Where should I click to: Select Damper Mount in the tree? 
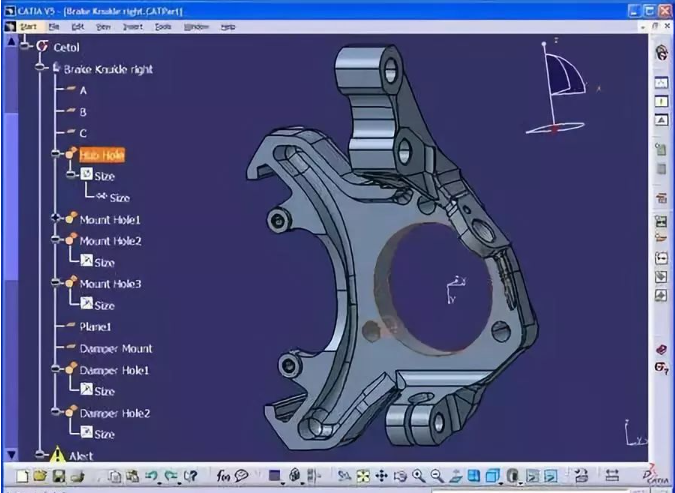(116, 348)
